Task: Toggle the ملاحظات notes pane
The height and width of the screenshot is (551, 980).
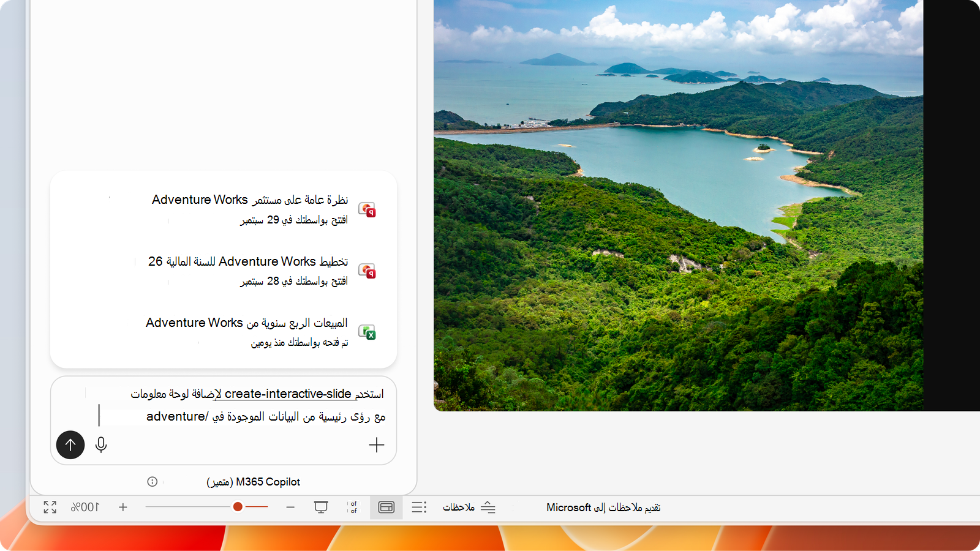Action: point(469,507)
